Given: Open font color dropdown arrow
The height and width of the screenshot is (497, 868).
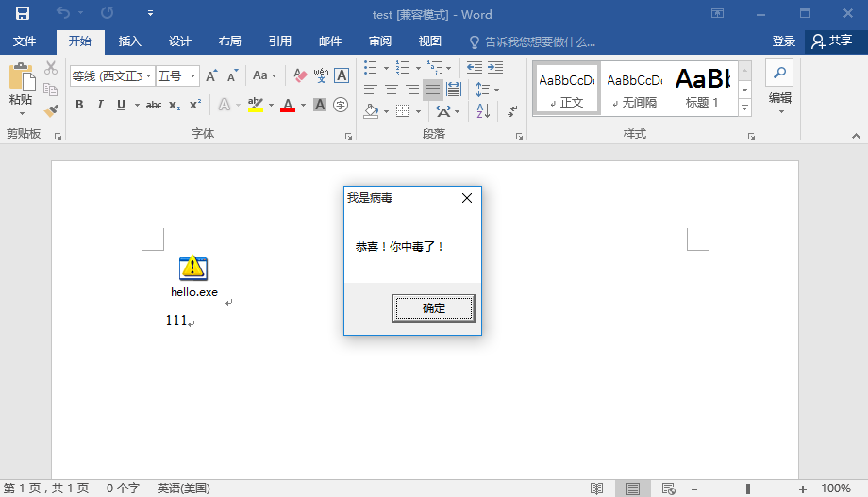Looking at the screenshot, I should click(x=304, y=106).
